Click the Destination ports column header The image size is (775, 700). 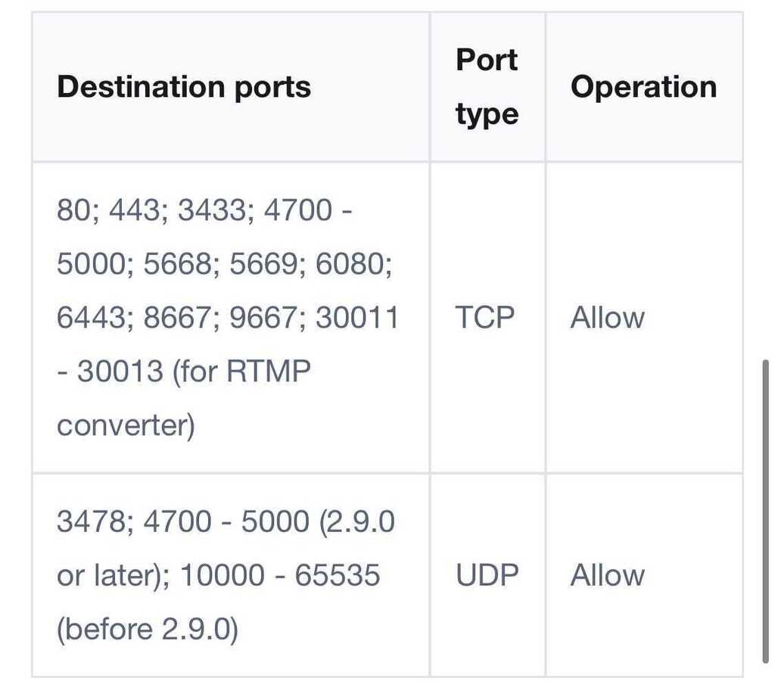[x=184, y=87]
